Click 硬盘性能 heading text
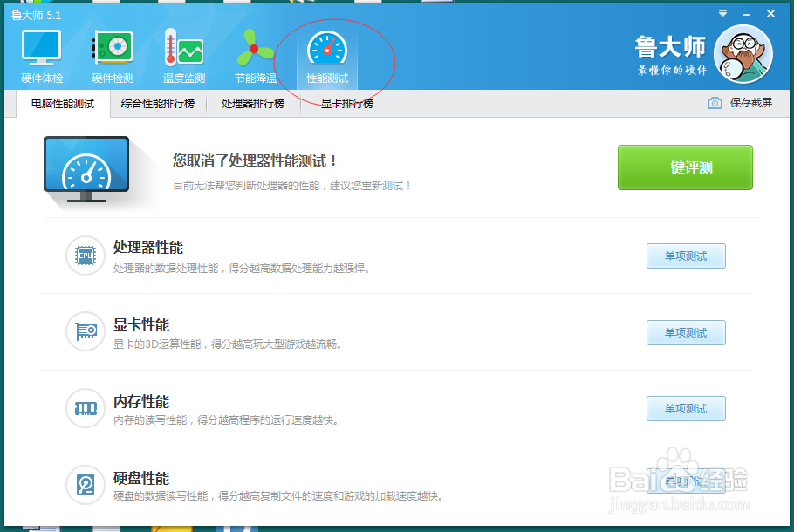The width and height of the screenshot is (794, 532). tap(141, 478)
